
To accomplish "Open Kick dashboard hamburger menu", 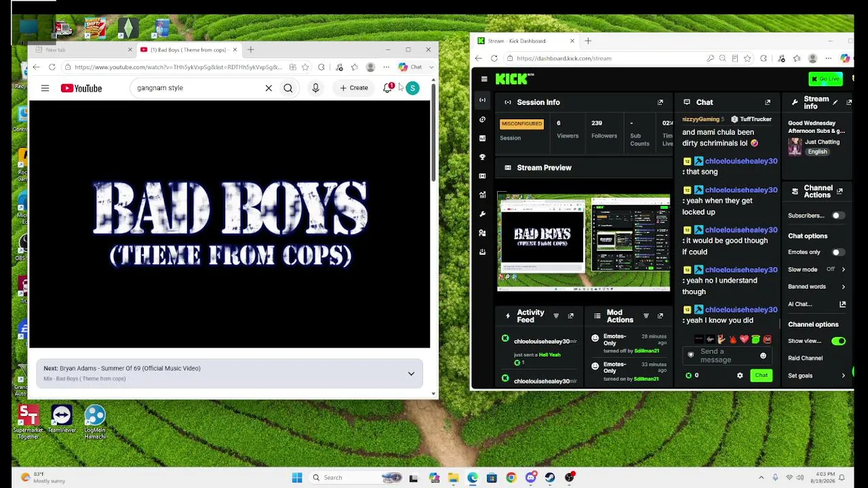I will 484,79.
